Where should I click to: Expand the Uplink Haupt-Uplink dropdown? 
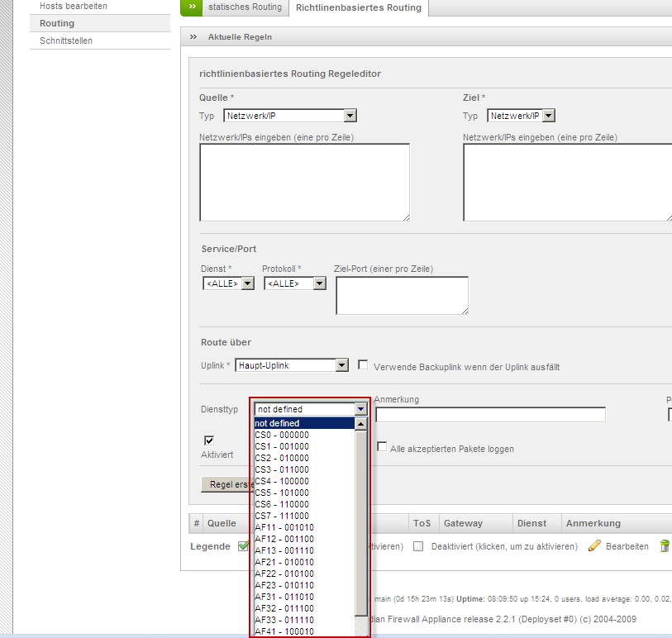pyautogui.click(x=292, y=365)
